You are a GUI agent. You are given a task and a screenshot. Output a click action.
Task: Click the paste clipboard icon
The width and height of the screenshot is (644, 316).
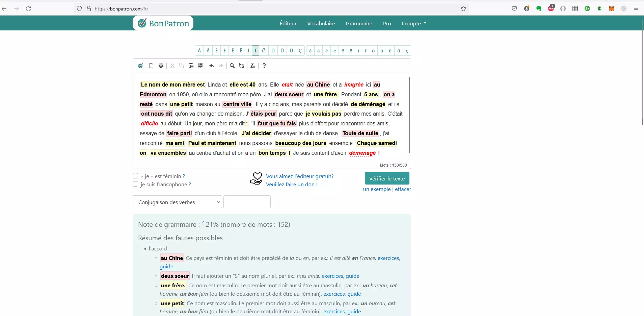pos(191,66)
